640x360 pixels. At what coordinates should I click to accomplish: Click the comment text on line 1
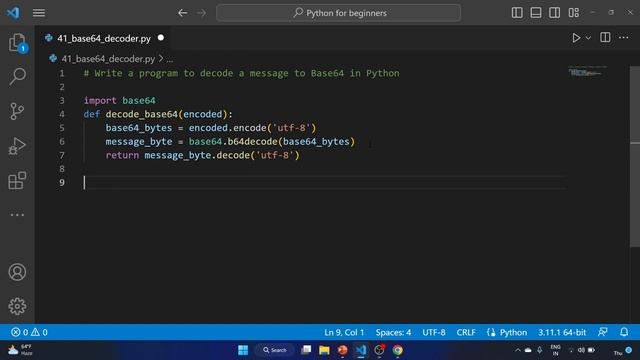(x=242, y=73)
